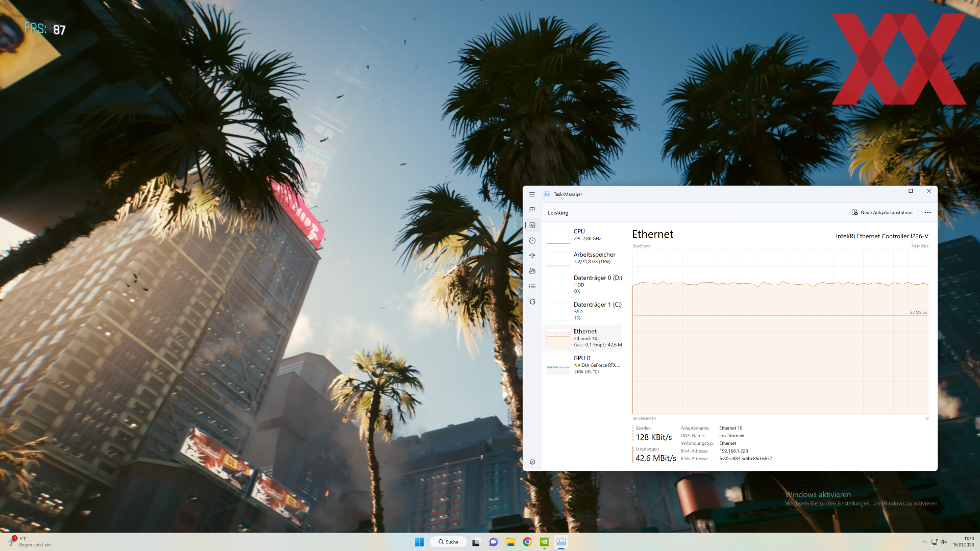Maximize the Task Manager window
The image size is (980, 551).
tap(911, 191)
